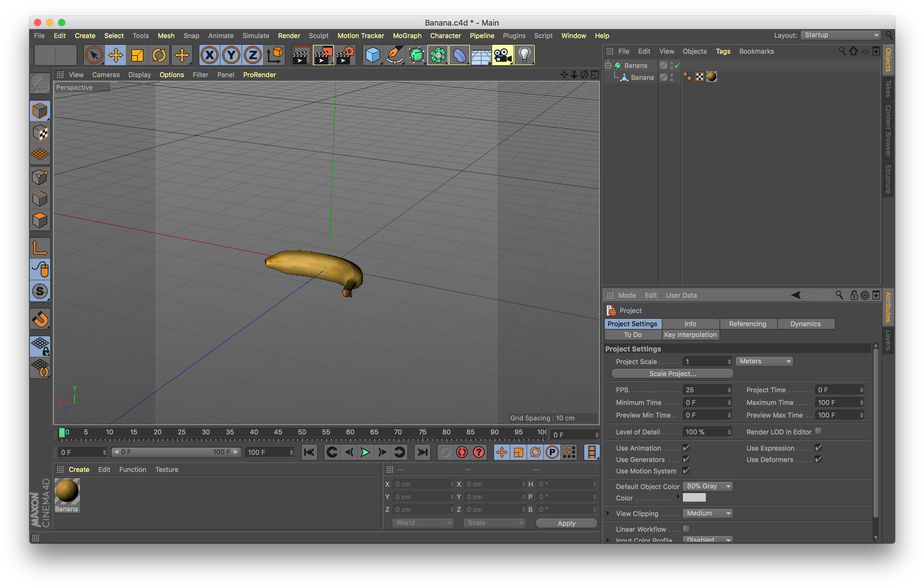Open the Array/MoGraph modeling icon
924x588 pixels.
point(438,55)
